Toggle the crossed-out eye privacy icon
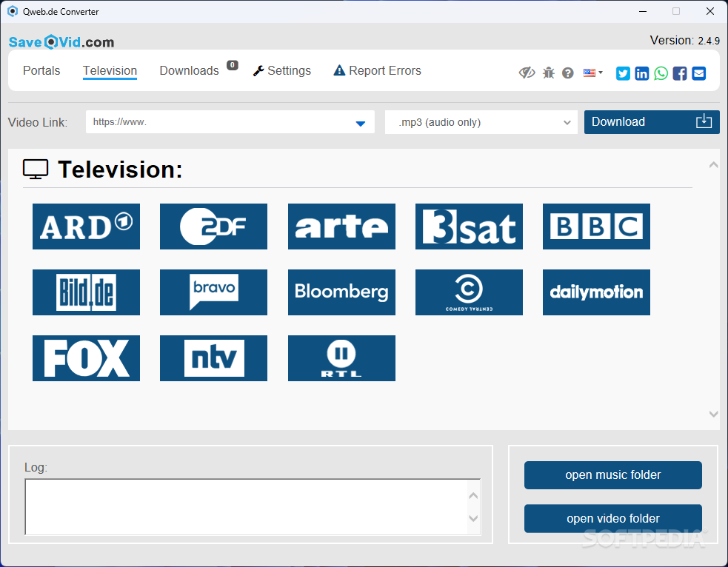 pyautogui.click(x=527, y=73)
